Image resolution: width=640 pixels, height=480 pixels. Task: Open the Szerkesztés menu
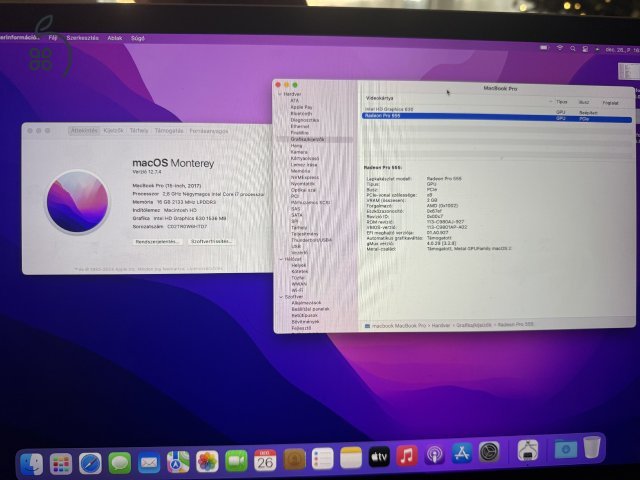point(82,38)
